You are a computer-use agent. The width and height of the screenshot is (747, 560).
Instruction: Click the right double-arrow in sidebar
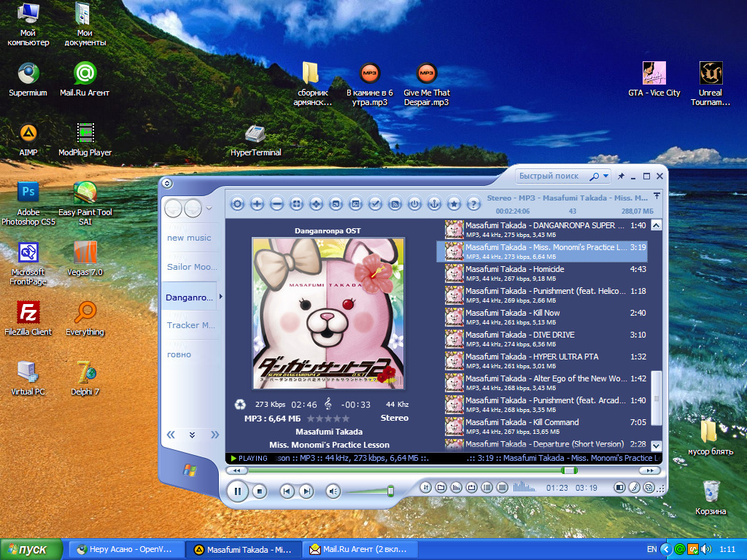[214, 435]
